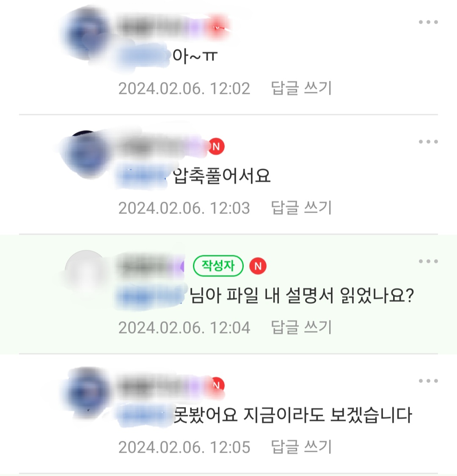Image resolution: width=457 pixels, height=476 pixels.
Task: Open more options for 12:02 comment
Action: [x=428, y=22]
